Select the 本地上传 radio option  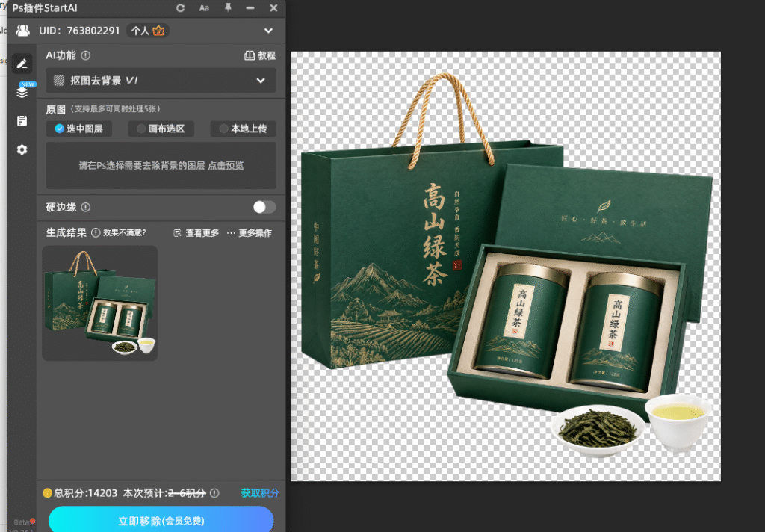pyautogui.click(x=243, y=129)
